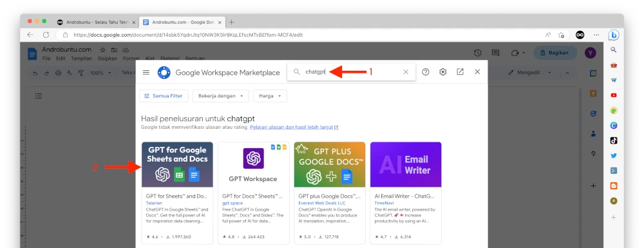Open the Y account avatar
This screenshot has height=248, width=644.
pos(590,53)
